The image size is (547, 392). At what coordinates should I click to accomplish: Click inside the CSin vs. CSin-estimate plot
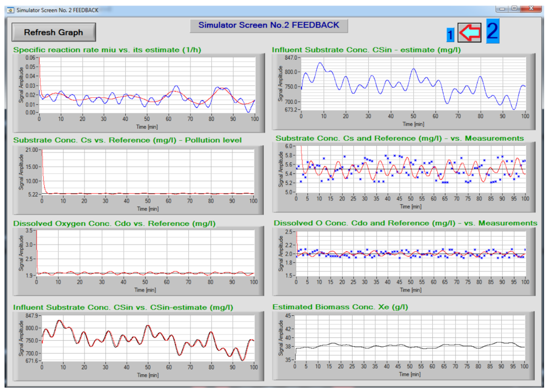coord(148,338)
